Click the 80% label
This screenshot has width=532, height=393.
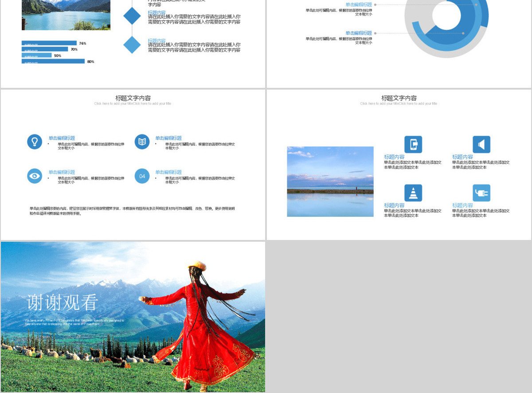point(91,62)
